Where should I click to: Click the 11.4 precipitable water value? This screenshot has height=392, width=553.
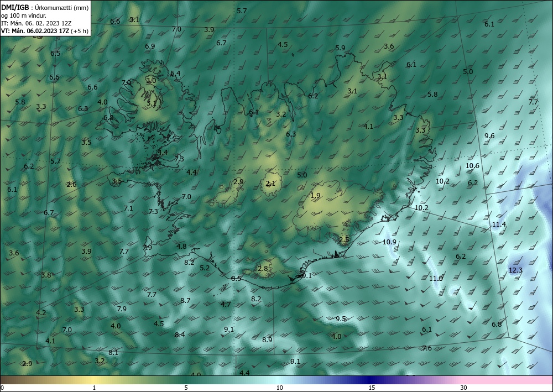499,224
